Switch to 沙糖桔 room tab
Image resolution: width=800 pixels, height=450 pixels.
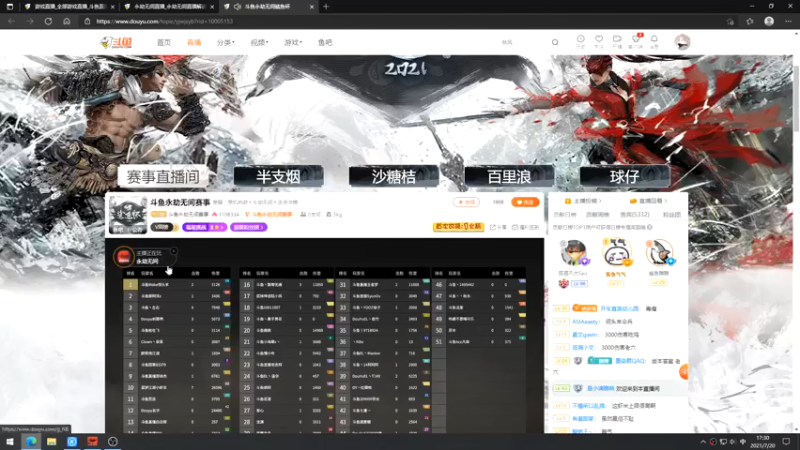point(394,177)
